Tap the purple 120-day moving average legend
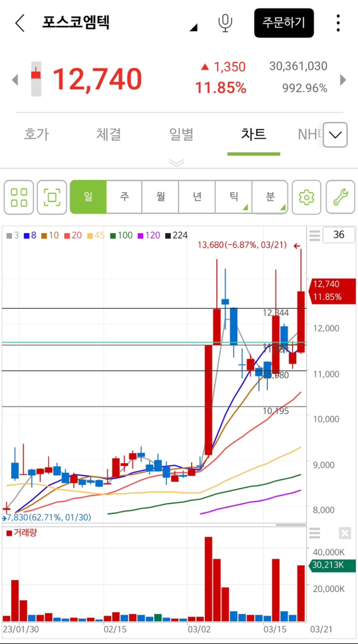 click(149, 235)
